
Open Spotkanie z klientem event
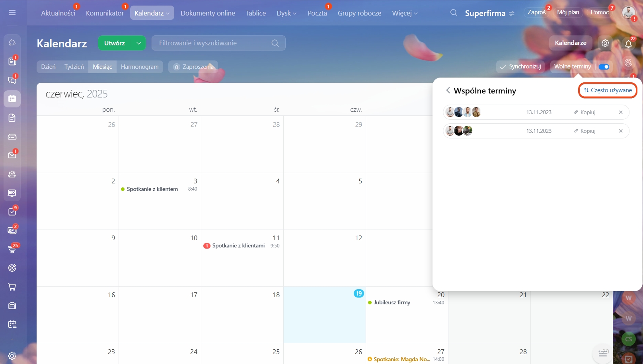tap(159, 189)
